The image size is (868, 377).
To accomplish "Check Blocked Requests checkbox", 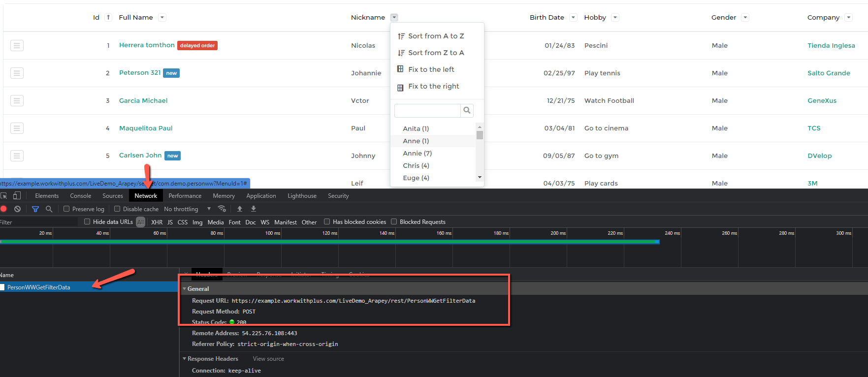I will coord(394,221).
